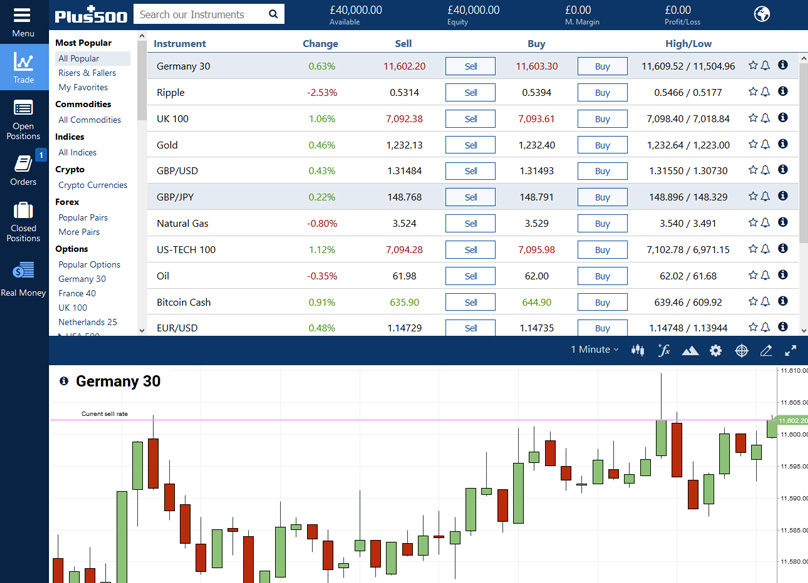Select All Commodities category
The height and width of the screenshot is (583, 808).
coord(90,120)
